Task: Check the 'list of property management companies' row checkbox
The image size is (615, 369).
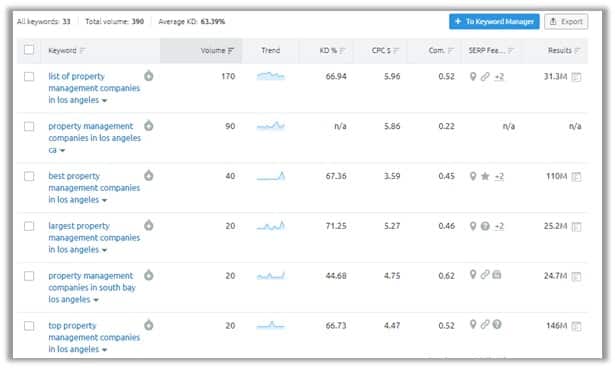Action: pyautogui.click(x=29, y=76)
